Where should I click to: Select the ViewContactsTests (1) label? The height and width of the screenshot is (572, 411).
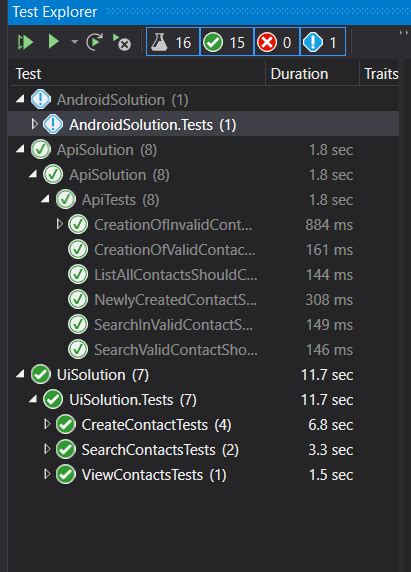pyautogui.click(x=154, y=475)
